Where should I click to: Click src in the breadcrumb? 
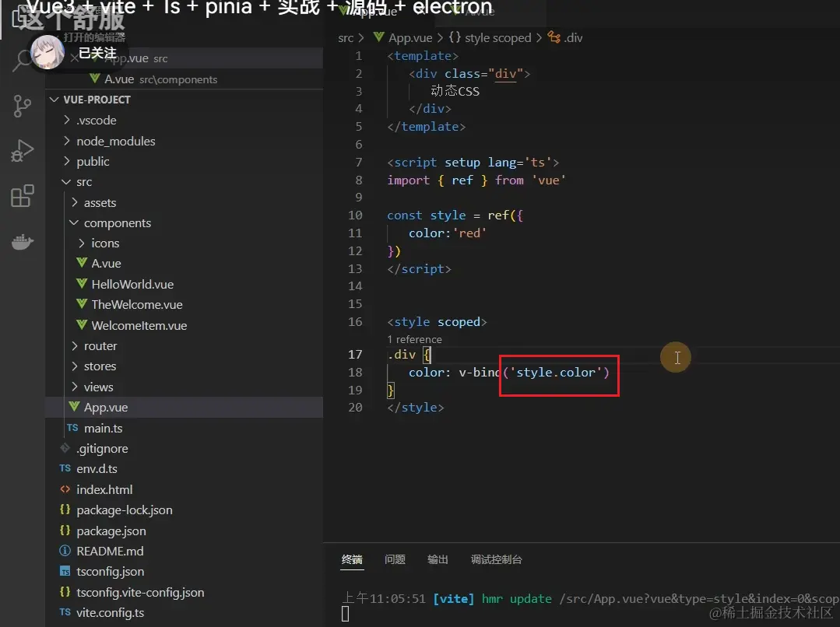(x=346, y=38)
